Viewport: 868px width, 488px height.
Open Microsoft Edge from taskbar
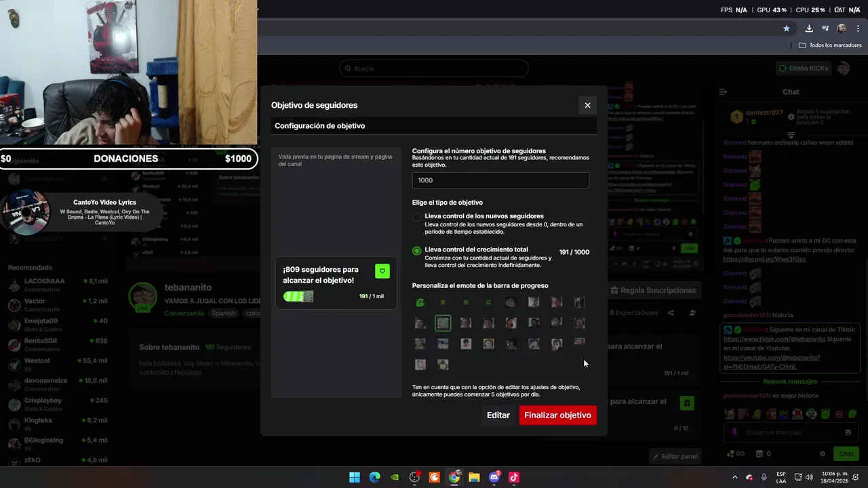click(x=374, y=477)
